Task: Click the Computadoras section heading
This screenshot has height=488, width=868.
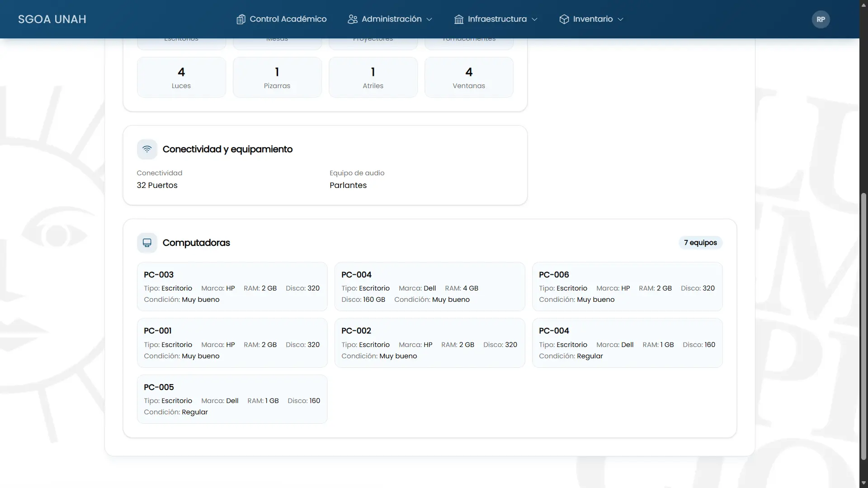Action: 196,243
